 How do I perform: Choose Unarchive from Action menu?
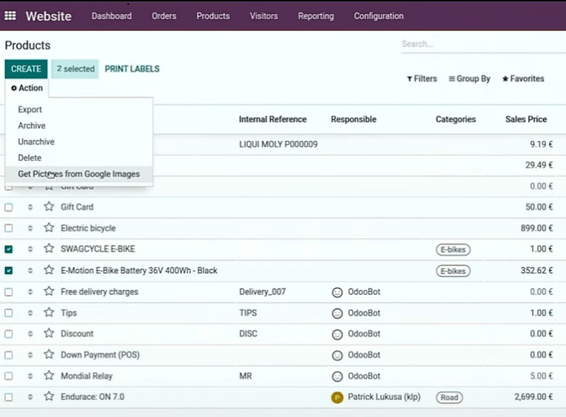point(36,142)
